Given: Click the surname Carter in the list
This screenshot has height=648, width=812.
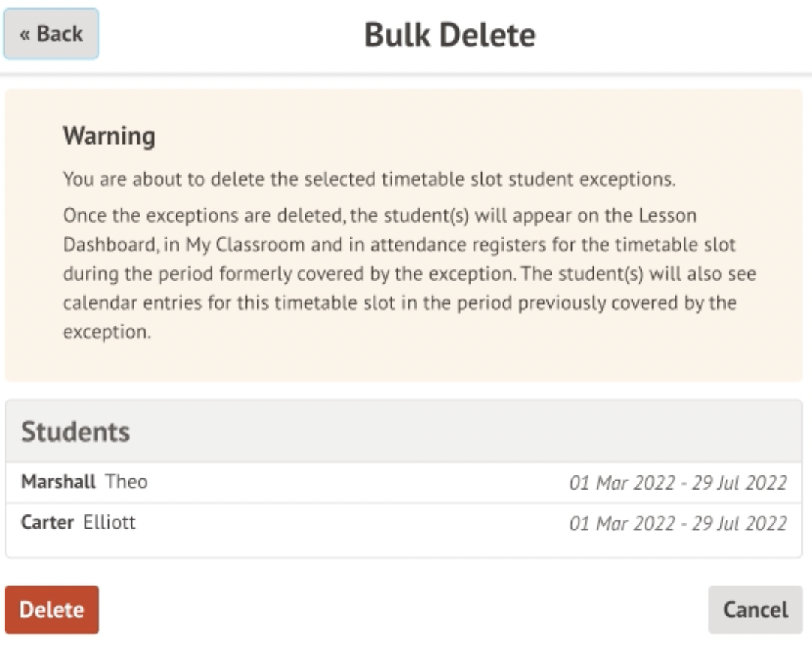Looking at the screenshot, I should click(47, 523).
